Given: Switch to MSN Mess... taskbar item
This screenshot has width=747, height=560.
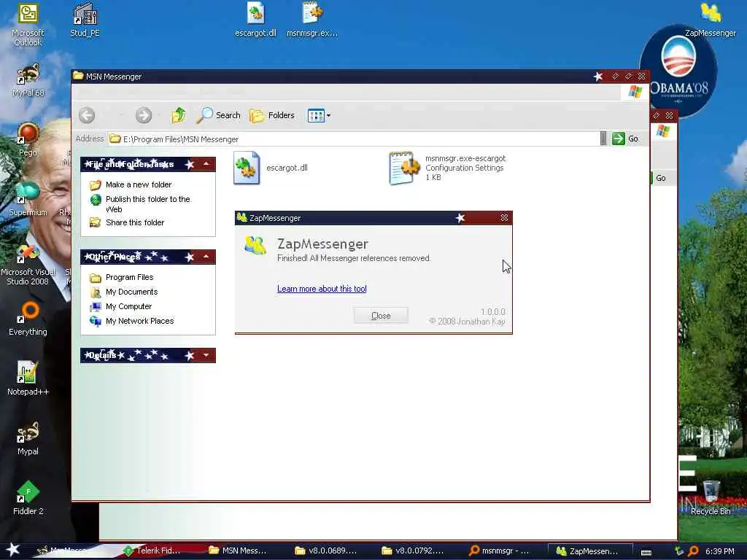Looking at the screenshot, I should tap(239, 551).
